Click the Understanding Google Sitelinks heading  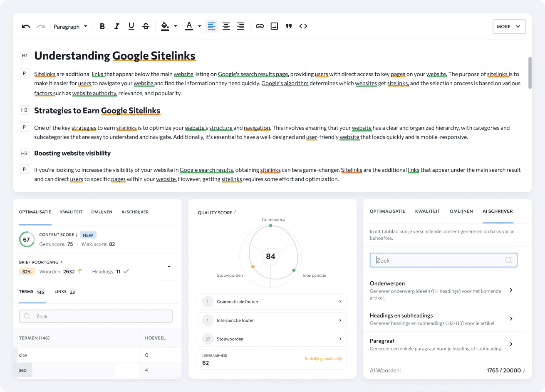coord(115,56)
